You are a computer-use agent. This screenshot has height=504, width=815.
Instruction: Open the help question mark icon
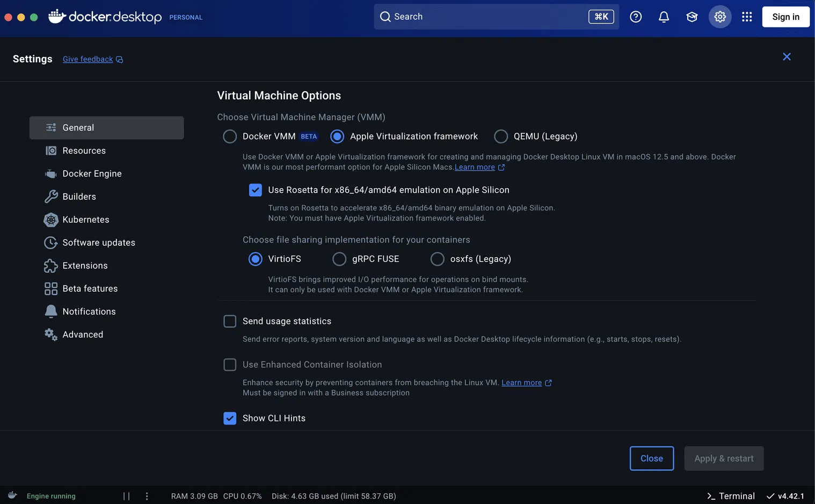pyautogui.click(x=636, y=17)
